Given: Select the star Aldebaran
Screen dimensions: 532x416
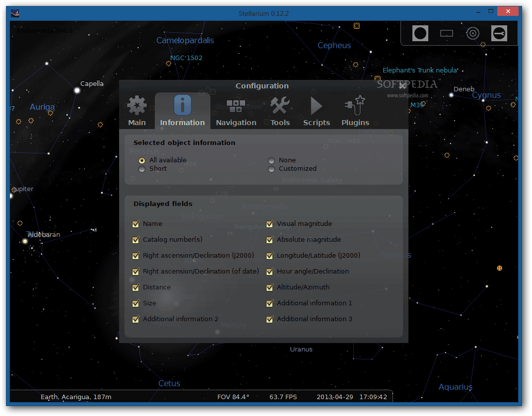Looking at the screenshot, I should (25, 241).
